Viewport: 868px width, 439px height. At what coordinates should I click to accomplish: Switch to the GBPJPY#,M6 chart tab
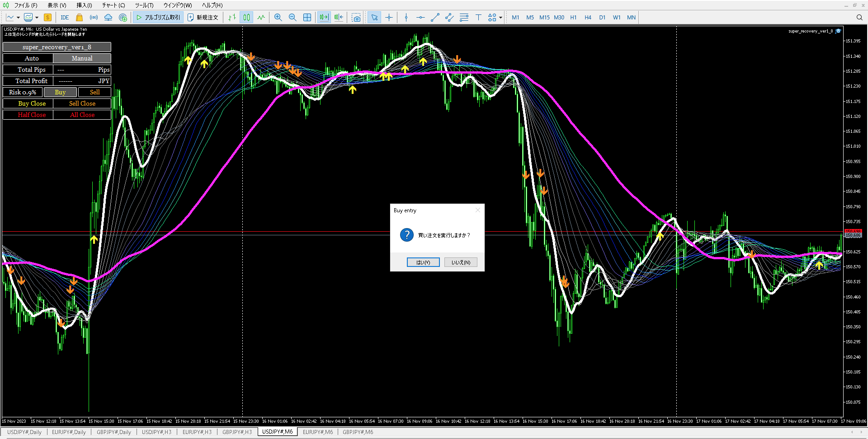(358, 432)
